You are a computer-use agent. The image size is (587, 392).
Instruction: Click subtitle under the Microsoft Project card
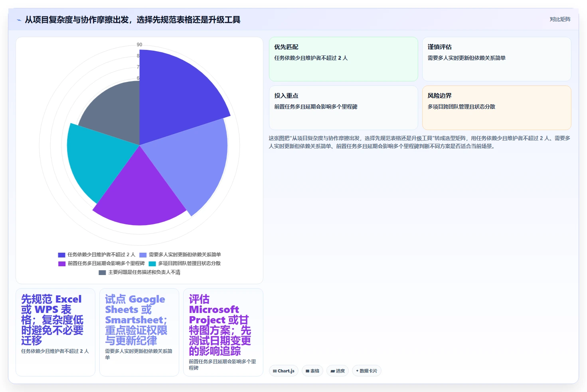[x=222, y=365]
